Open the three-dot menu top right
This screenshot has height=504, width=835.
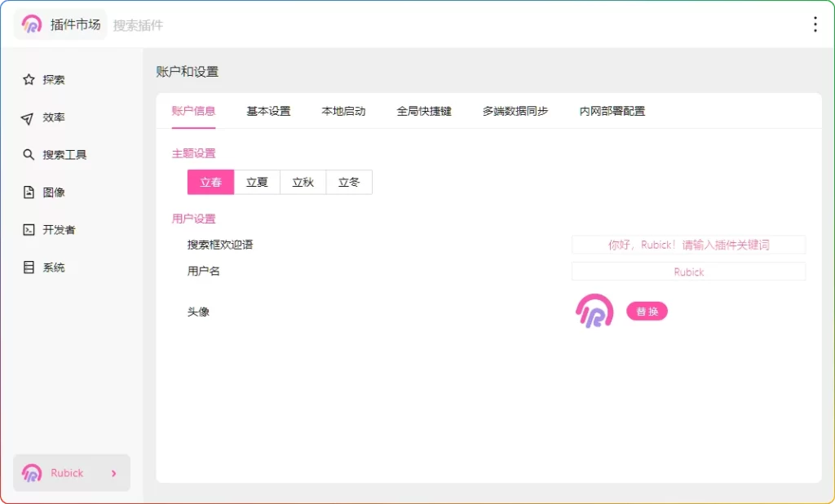pyautogui.click(x=815, y=24)
